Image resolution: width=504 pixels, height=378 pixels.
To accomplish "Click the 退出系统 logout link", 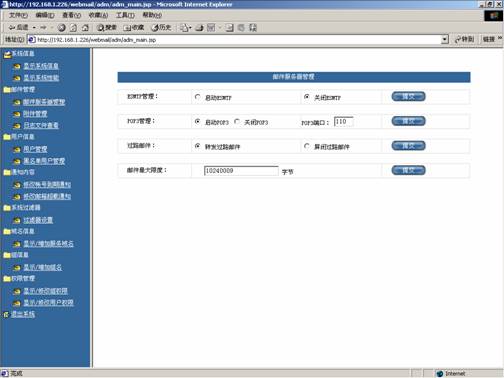I will 23,314.
